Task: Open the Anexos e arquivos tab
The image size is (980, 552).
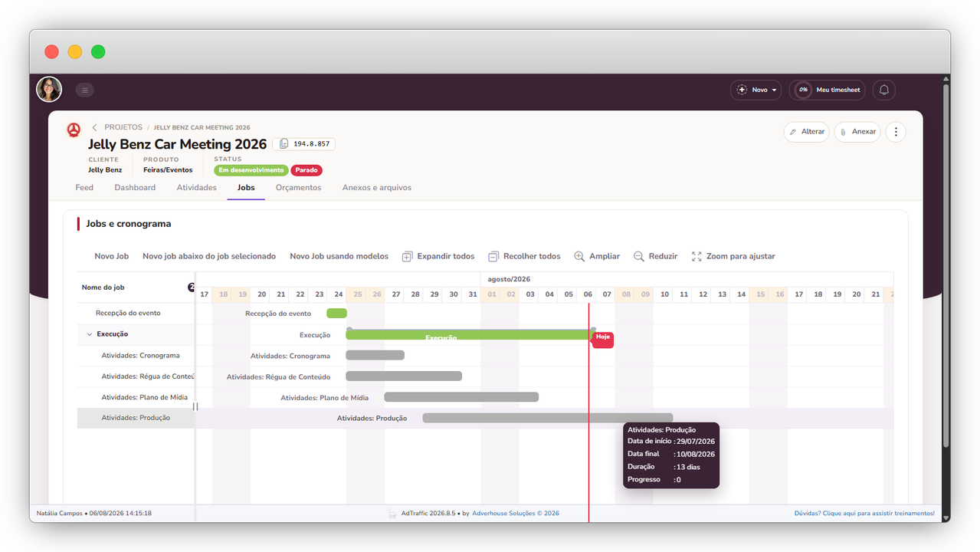Action: [377, 188]
